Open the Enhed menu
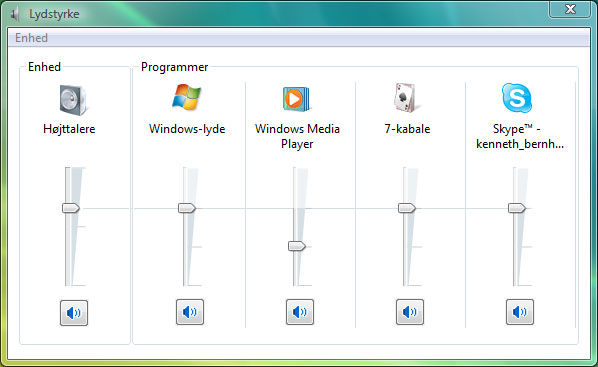 [x=31, y=38]
